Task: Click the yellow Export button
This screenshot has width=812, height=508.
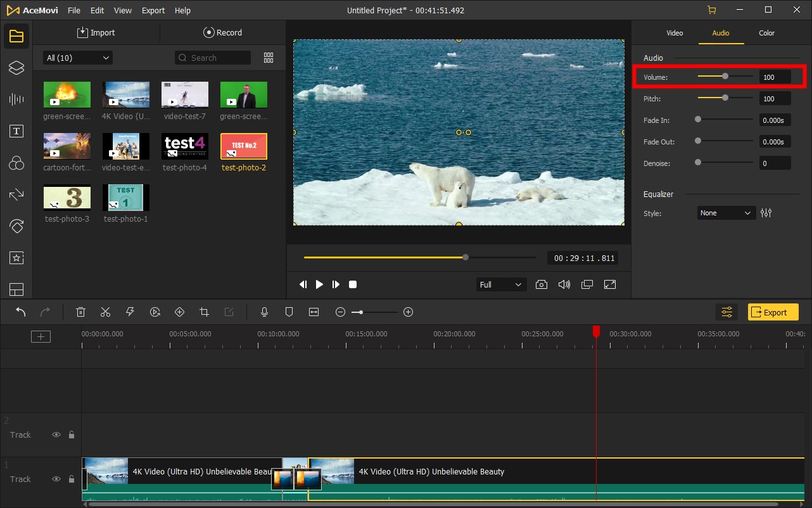Action: click(773, 312)
